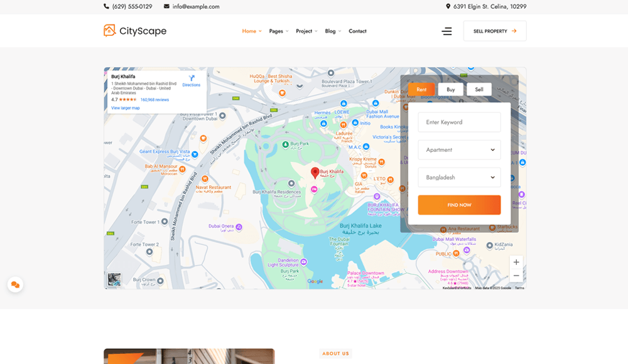Select the Sell tab

click(479, 90)
